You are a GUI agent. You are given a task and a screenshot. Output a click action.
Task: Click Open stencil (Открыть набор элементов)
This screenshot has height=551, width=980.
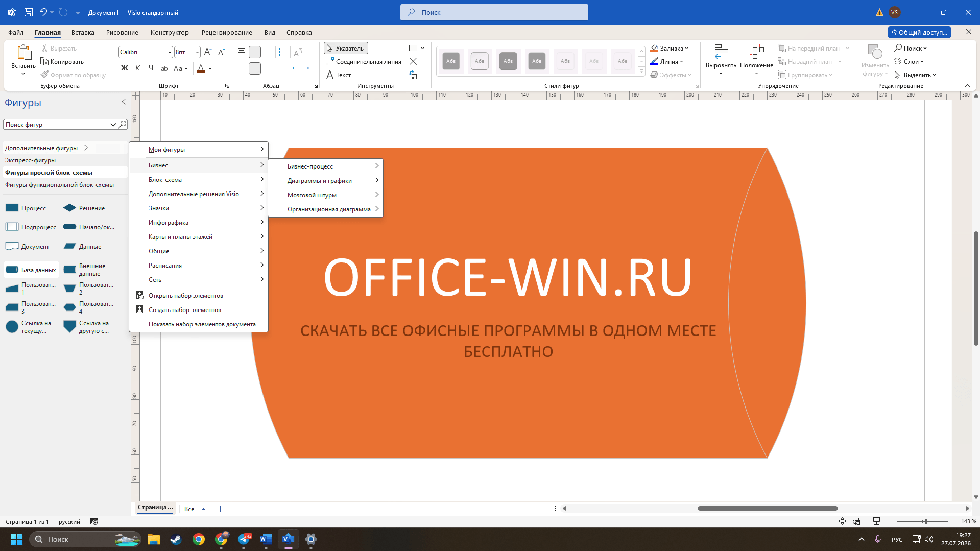[199, 296]
